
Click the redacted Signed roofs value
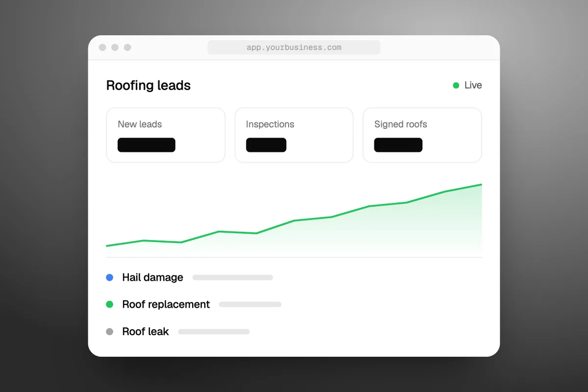[398, 145]
